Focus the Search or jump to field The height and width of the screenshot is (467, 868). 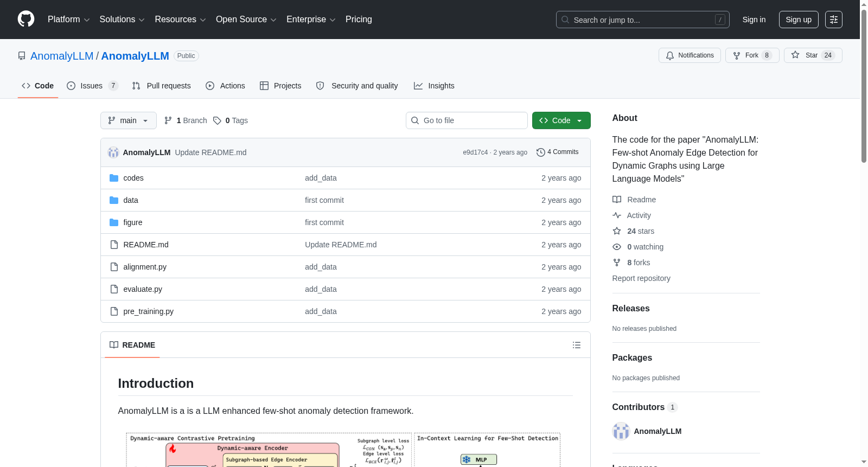point(642,20)
